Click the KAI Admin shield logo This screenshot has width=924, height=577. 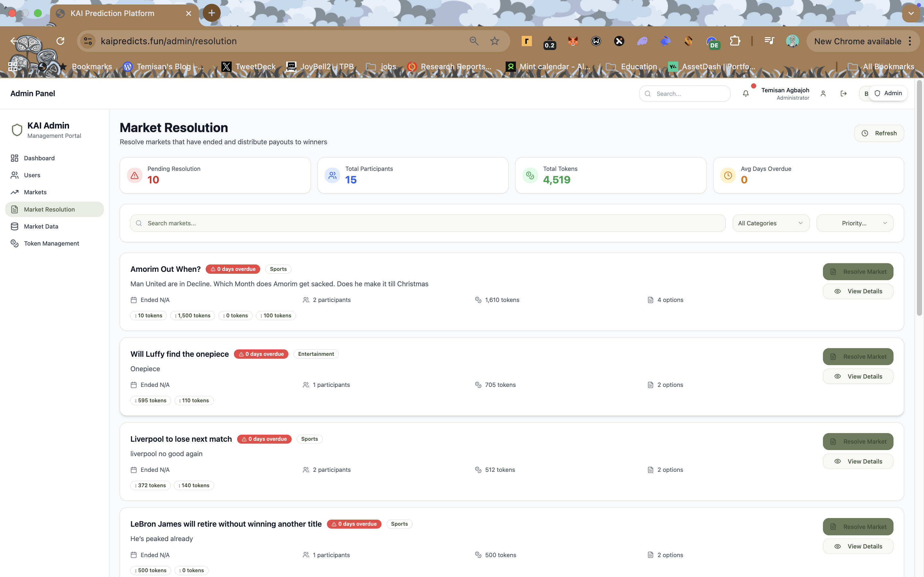pos(17,130)
